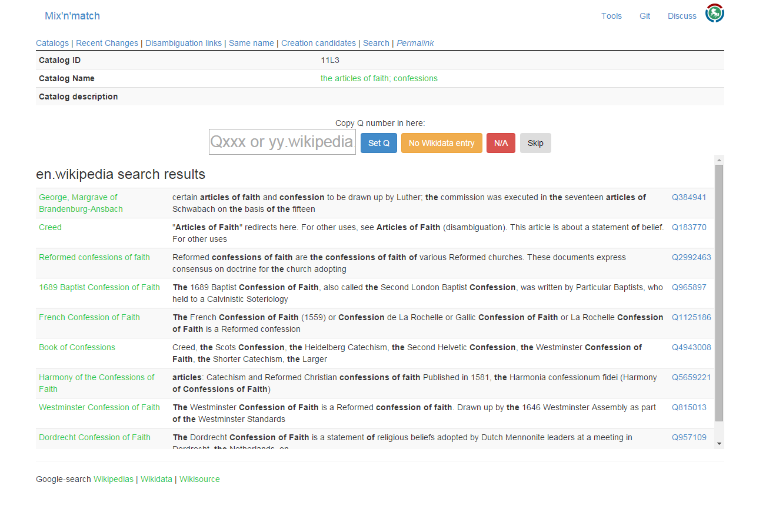Open the Permalink
766x532 pixels.
(x=415, y=43)
